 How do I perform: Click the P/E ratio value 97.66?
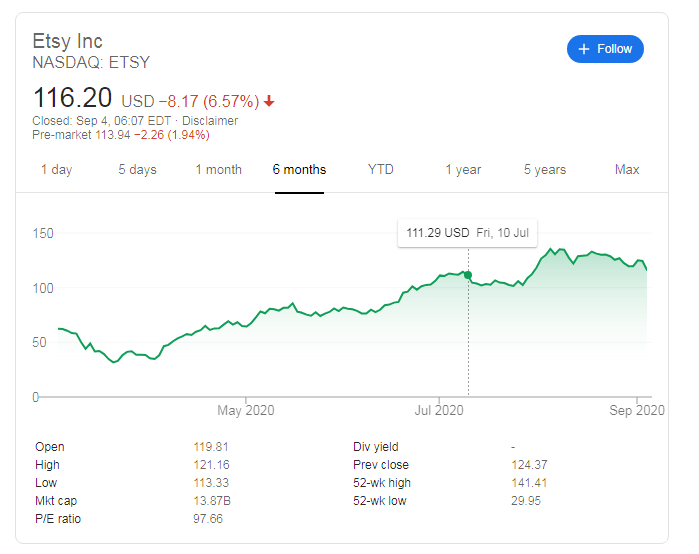[x=208, y=519]
